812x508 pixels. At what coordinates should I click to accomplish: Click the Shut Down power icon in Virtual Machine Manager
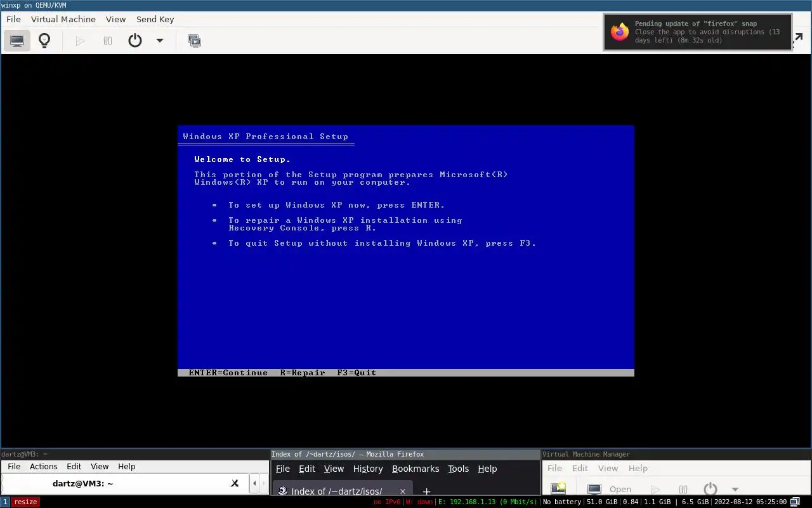[710, 489]
